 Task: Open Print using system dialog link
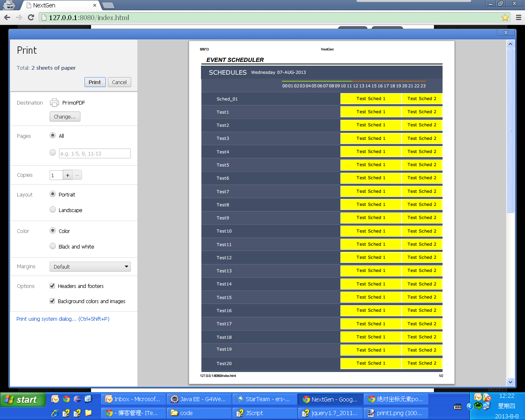[63, 319]
